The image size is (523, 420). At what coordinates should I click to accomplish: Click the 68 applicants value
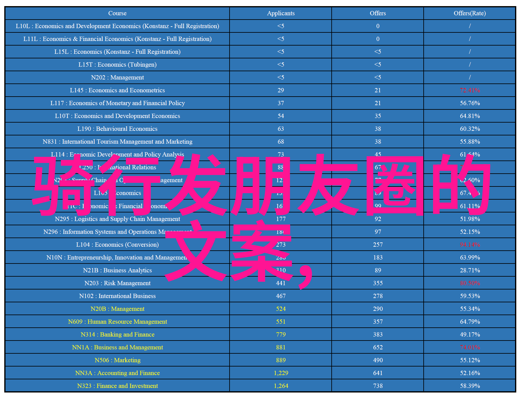[x=281, y=142]
